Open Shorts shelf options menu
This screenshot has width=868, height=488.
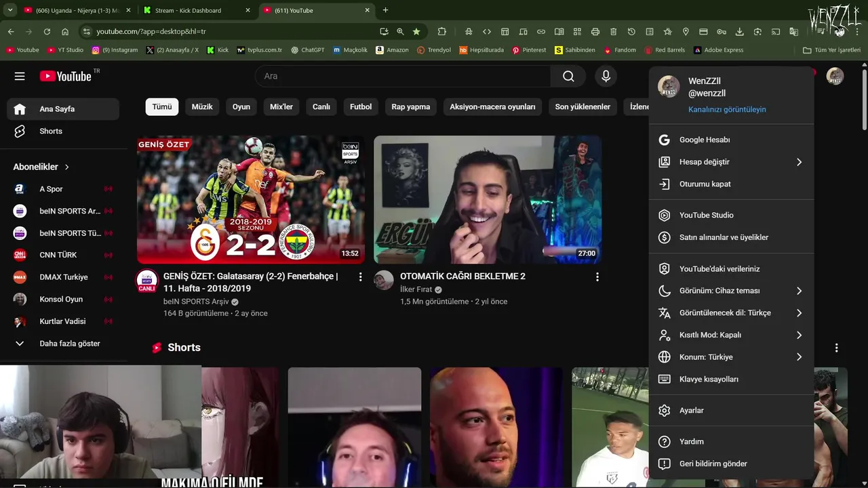tap(836, 348)
